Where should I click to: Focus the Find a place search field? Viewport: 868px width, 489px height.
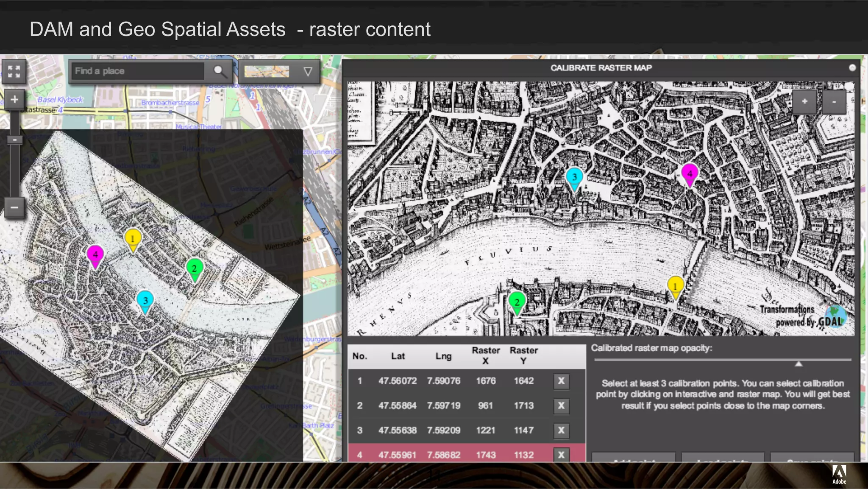[x=138, y=71]
